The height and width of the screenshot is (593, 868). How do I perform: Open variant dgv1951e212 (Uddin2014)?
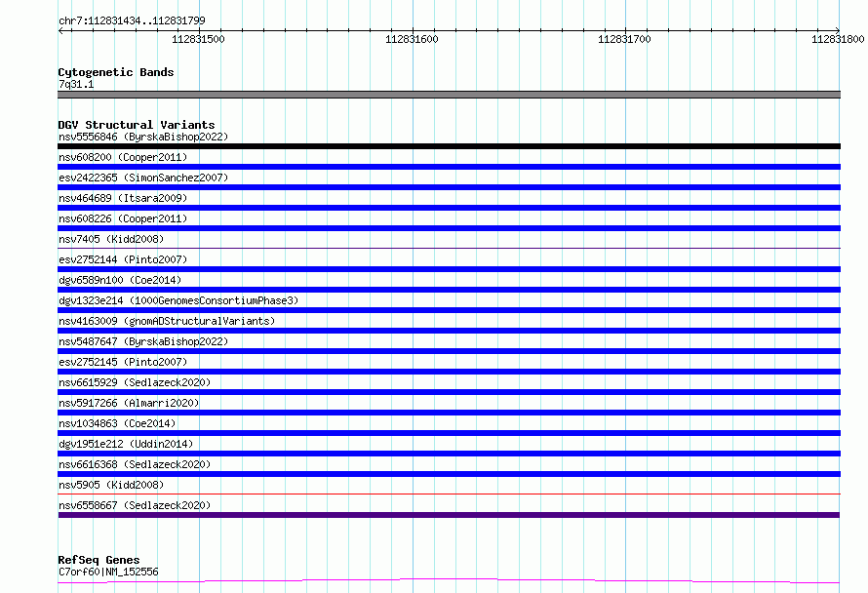(x=126, y=444)
